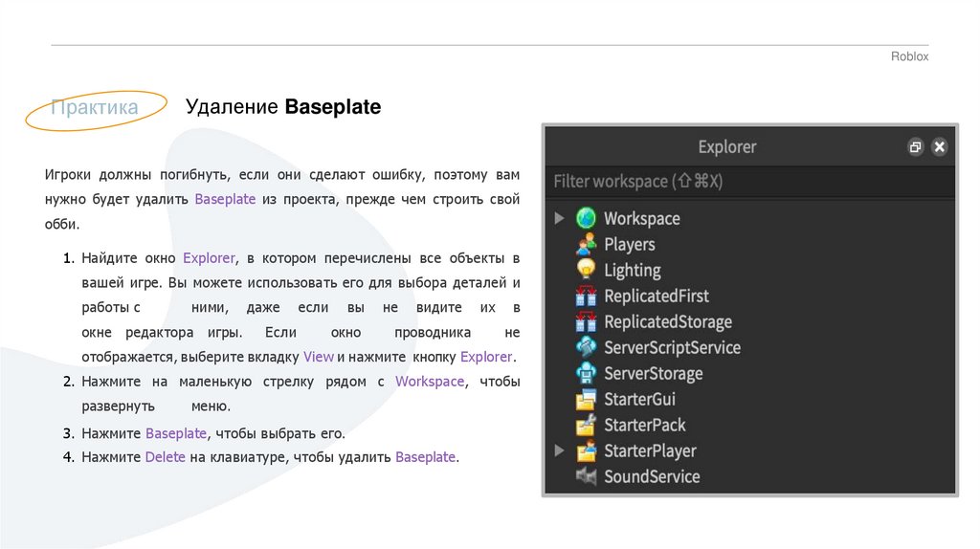Select StarterPlayer row label
This screenshot has width=980, height=549.
click(650, 450)
